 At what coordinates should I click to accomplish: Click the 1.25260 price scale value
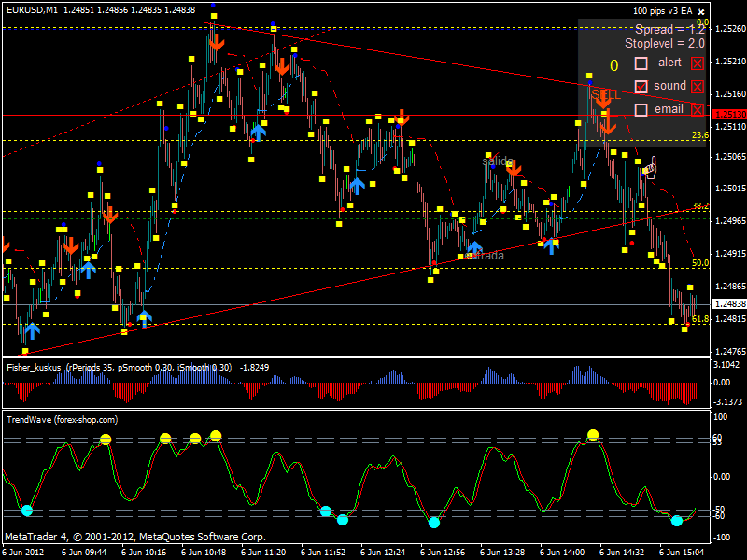click(730, 29)
